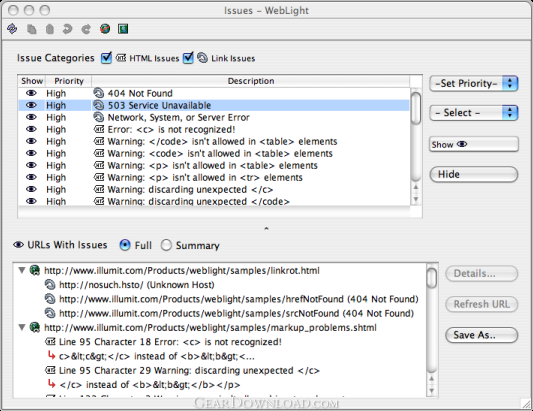This screenshot has height=411, width=533.
Task: Click the issues list scroll up arrow
Action: (415, 187)
